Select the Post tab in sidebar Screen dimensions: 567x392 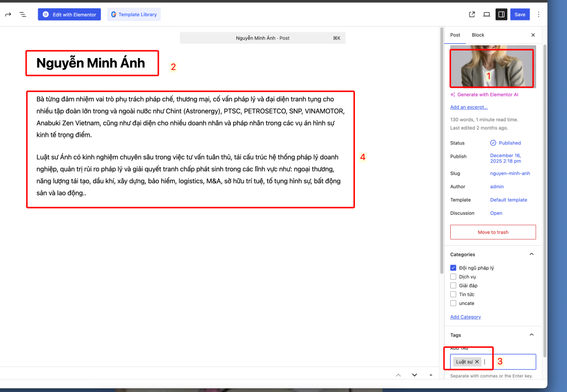pos(455,35)
